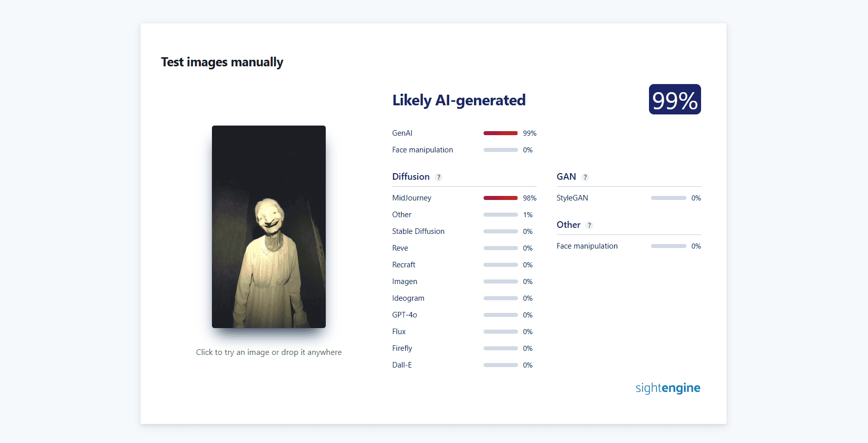868x443 pixels.
Task: Select the 'Test images manually' title
Action: [222, 62]
